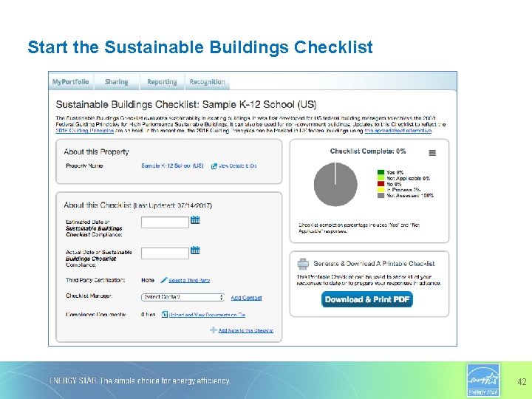Click the Download & Print PDF button

(x=367, y=299)
